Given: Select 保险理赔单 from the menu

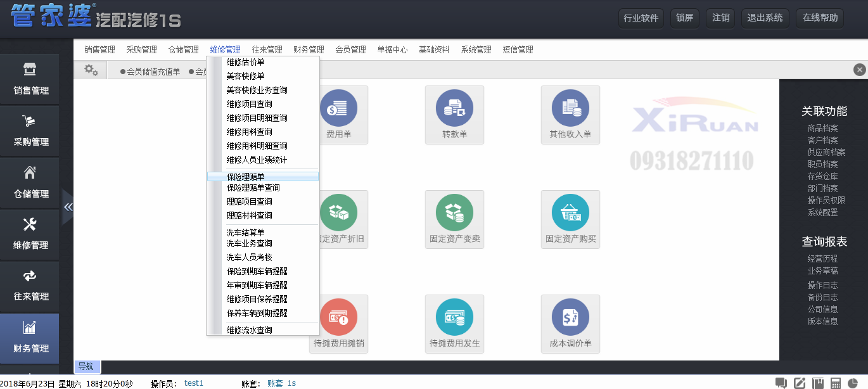Looking at the screenshot, I should 245,177.
